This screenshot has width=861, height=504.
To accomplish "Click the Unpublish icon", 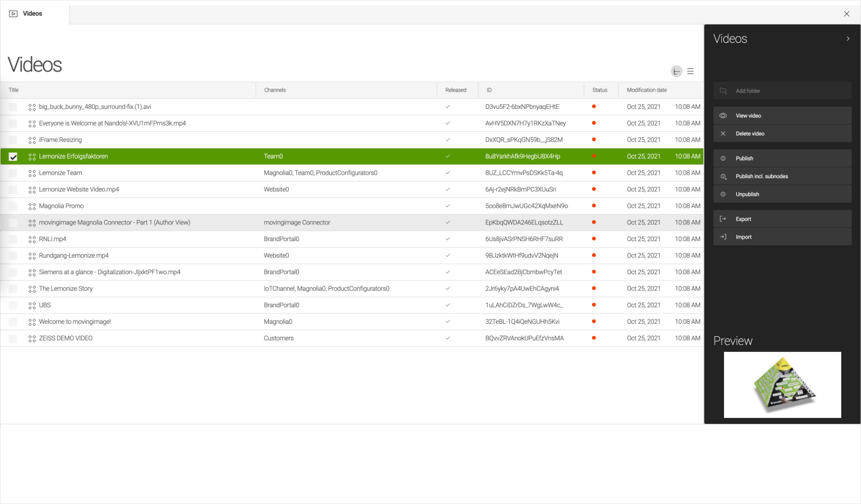I will pyautogui.click(x=723, y=194).
